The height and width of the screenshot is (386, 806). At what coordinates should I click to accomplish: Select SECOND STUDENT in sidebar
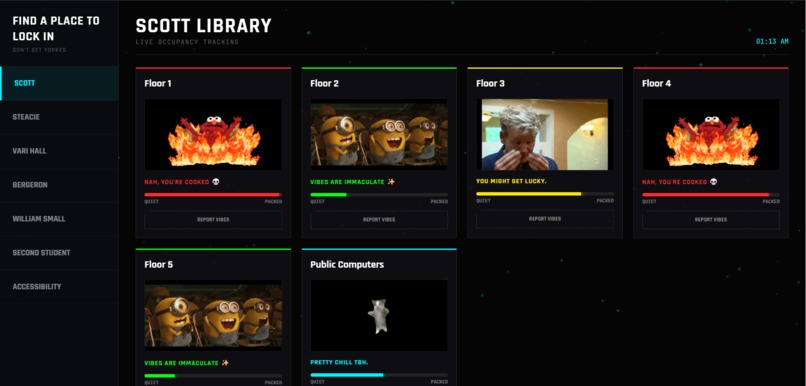coord(60,253)
